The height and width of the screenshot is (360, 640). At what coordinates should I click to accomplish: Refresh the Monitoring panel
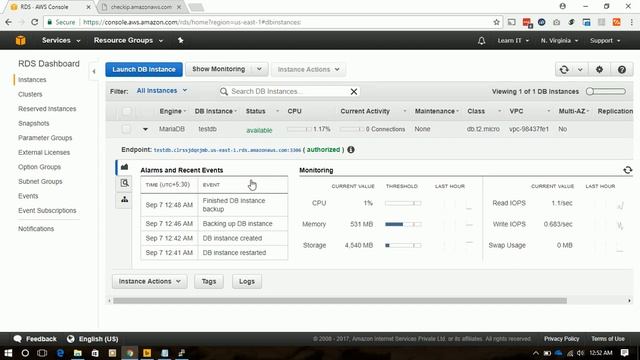point(628,170)
